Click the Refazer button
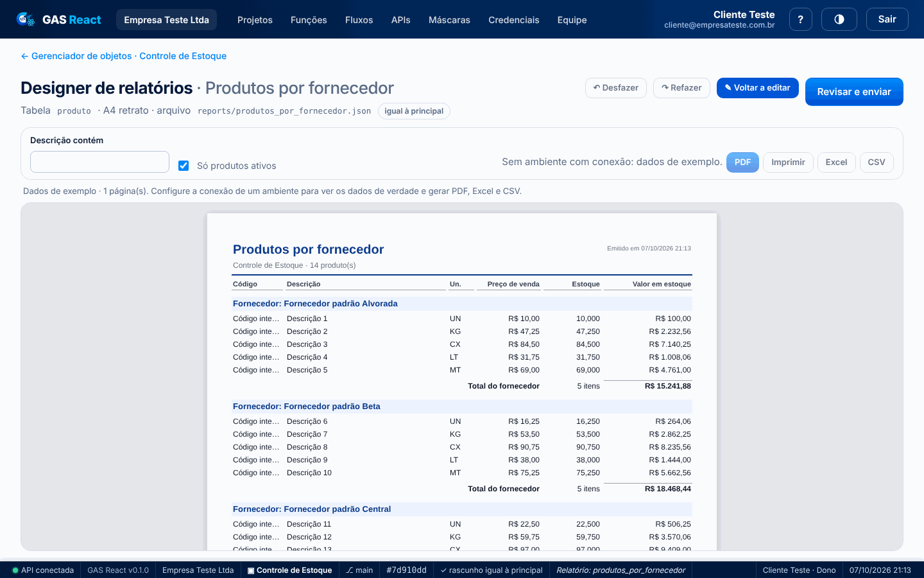 [681, 88]
